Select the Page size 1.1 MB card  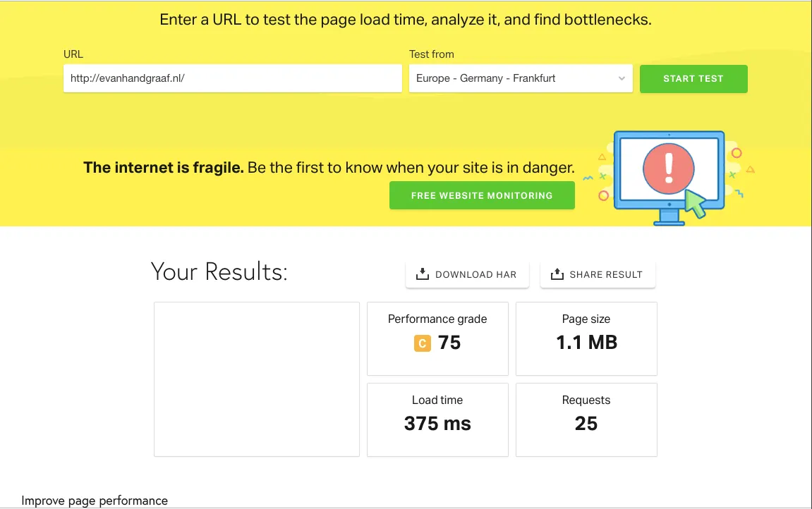click(x=586, y=339)
